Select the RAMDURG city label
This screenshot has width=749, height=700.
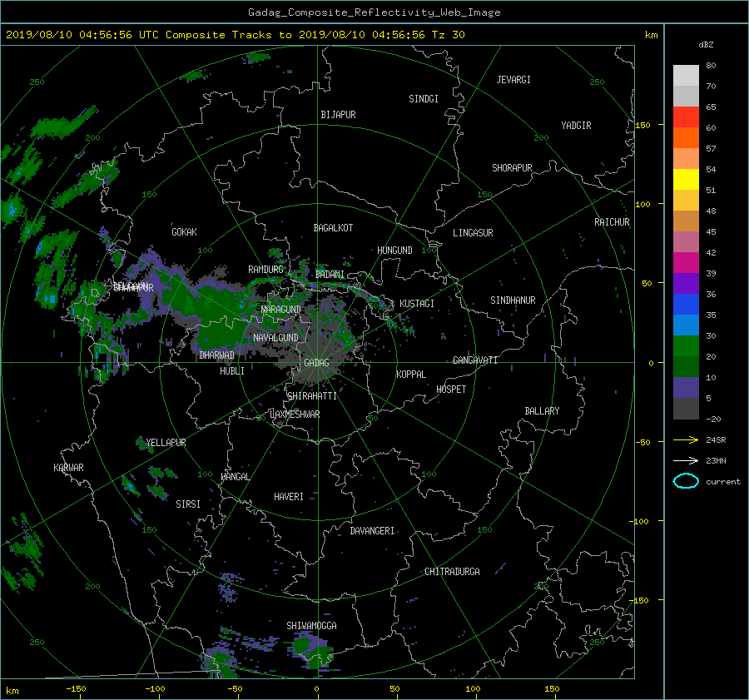coord(265,270)
